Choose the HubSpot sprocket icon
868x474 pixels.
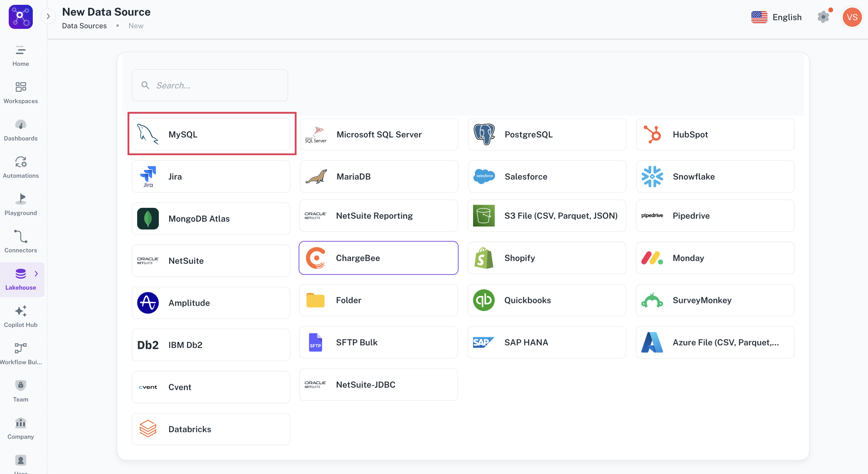[652, 134]
